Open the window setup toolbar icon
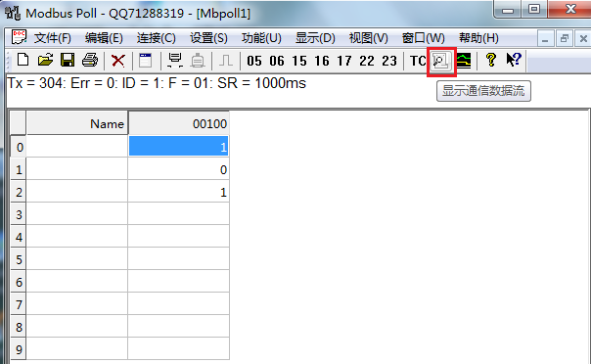This screenshot has width=591, height=364. 145,61
